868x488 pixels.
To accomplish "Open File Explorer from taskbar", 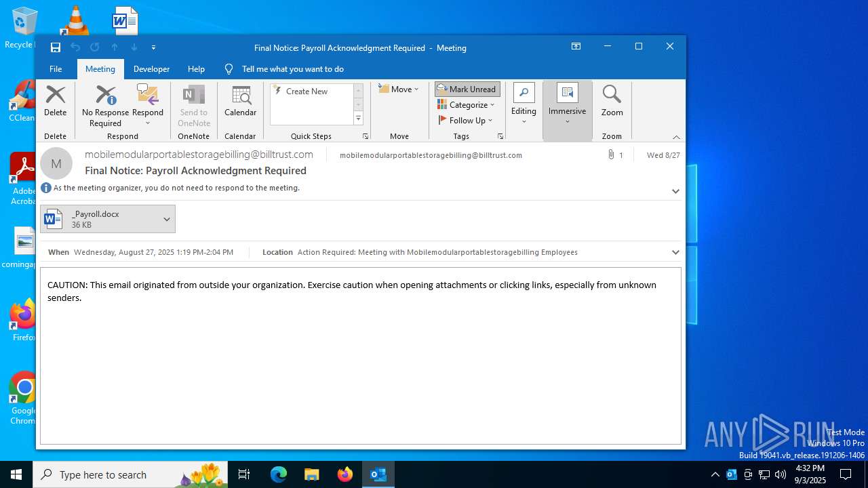I will click(x=311, y=474).
